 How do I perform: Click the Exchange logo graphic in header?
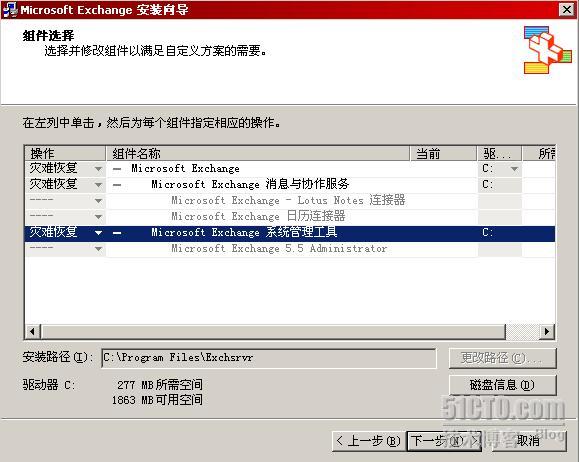tap(548, 50)
